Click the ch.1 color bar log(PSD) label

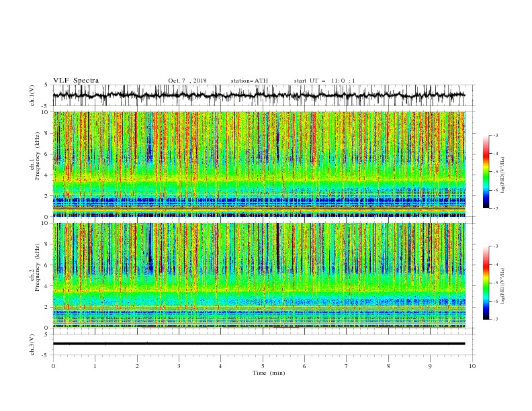[503, 175]
